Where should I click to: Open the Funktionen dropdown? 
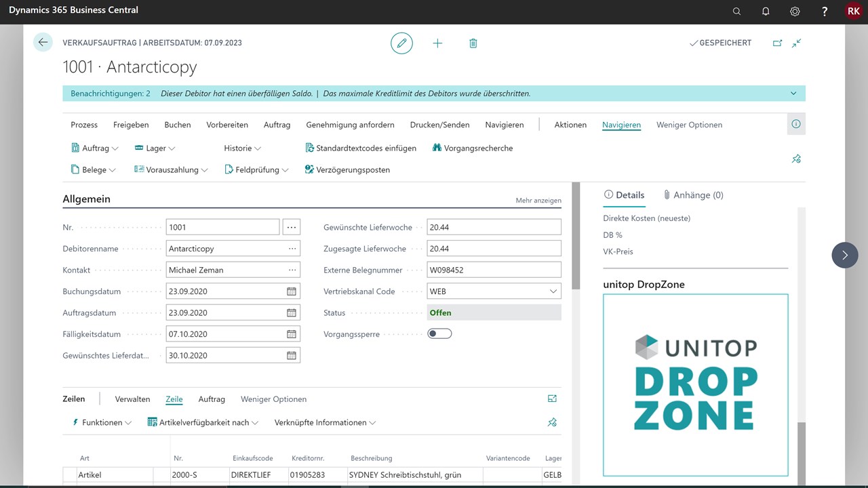[102, 422]
